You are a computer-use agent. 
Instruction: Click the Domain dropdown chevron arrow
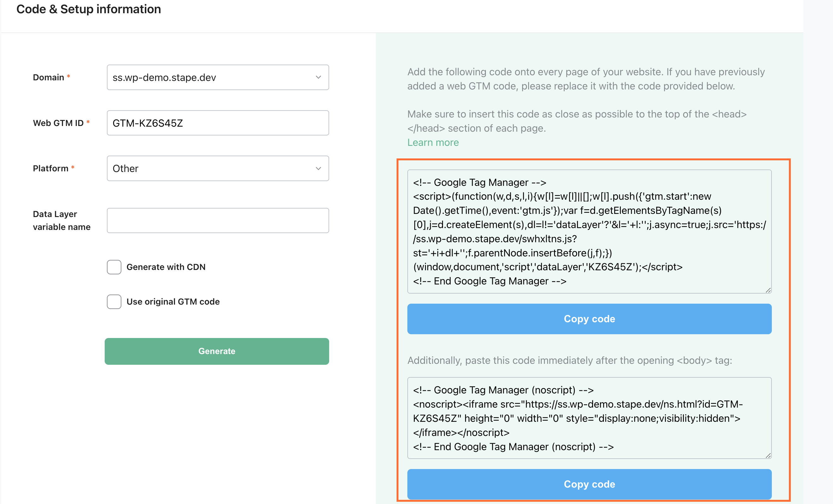pyautogui.click(x=318, y=77)
